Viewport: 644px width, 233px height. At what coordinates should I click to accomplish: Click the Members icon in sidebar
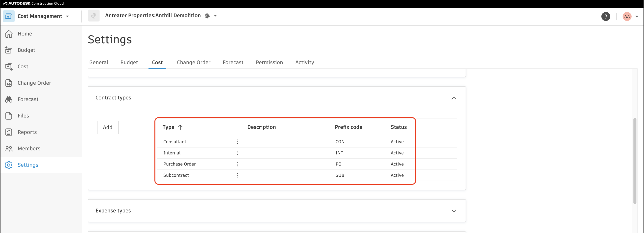point(9,148)
